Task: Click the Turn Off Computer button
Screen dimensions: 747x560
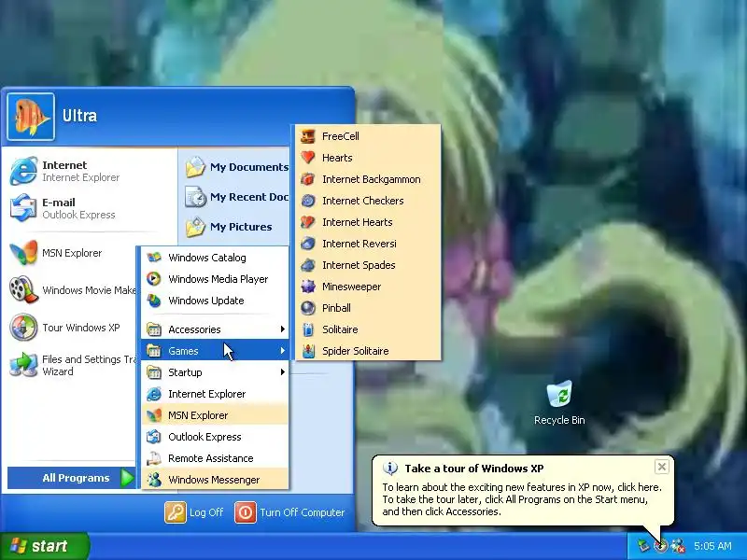Action: click(x=289, y=512)
